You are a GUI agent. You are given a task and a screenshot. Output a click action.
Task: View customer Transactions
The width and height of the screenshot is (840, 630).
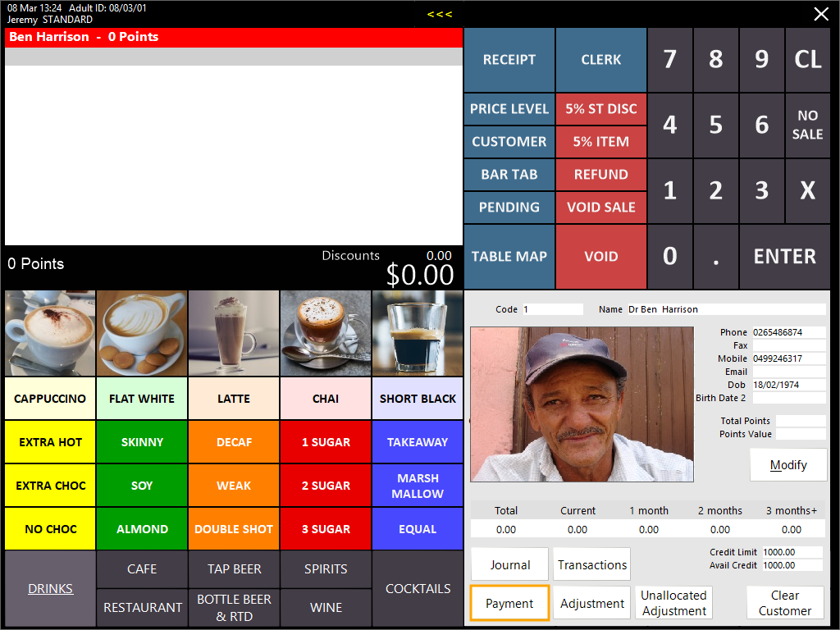click(x=591, y=564)
